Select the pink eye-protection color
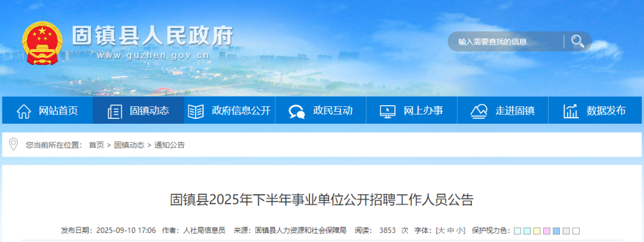Screen dimensions: 644x242 tap(547, 231)
